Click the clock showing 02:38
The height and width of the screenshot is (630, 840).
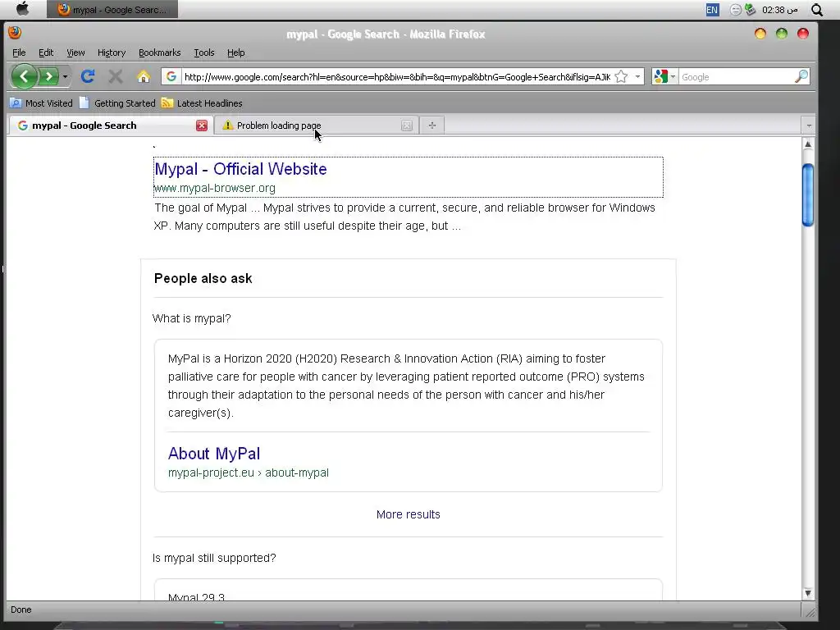780,10
